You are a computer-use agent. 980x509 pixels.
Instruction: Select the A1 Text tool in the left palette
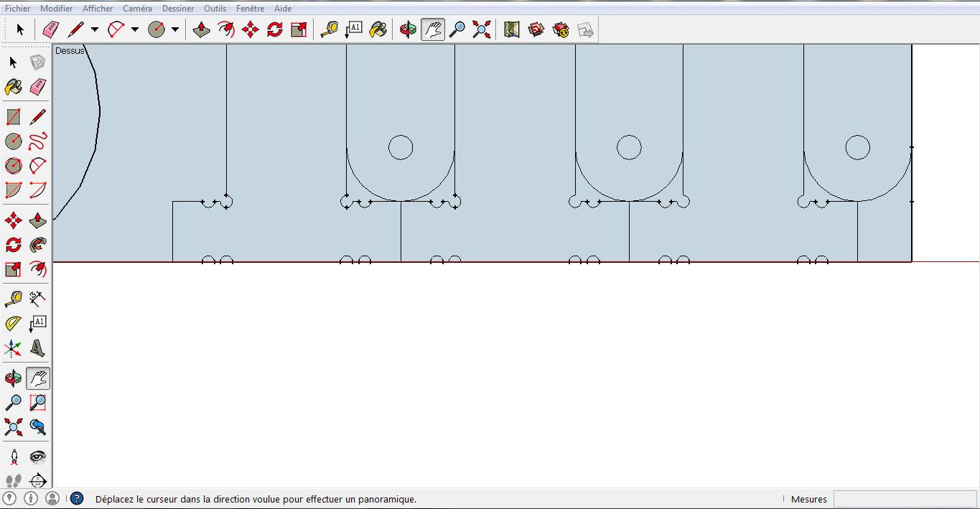point(38,324)
